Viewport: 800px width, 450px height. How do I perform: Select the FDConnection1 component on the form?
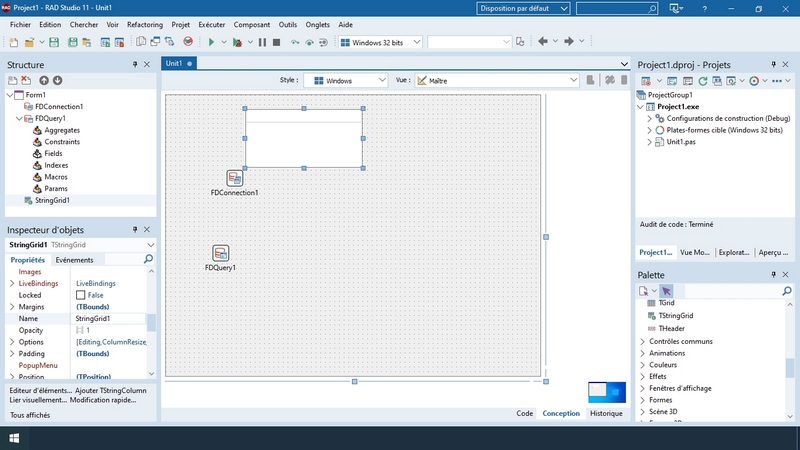234,178
